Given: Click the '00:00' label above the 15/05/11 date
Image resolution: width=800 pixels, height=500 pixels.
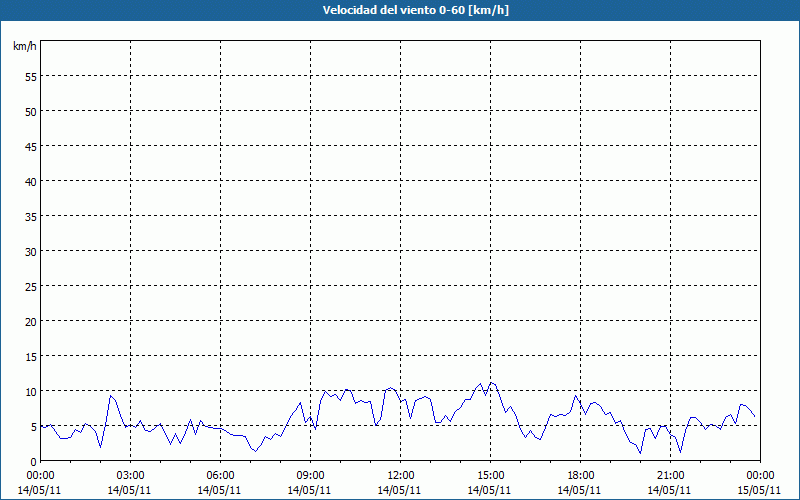Looking at the screenshot, I should (760, 476).
